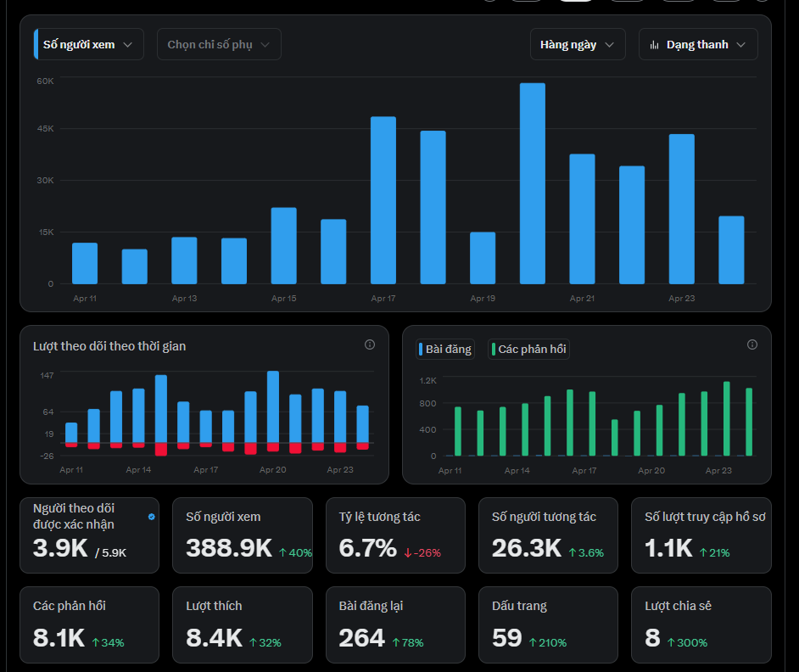Click the tallest viewer bar after Apr 19

[533, 183]
